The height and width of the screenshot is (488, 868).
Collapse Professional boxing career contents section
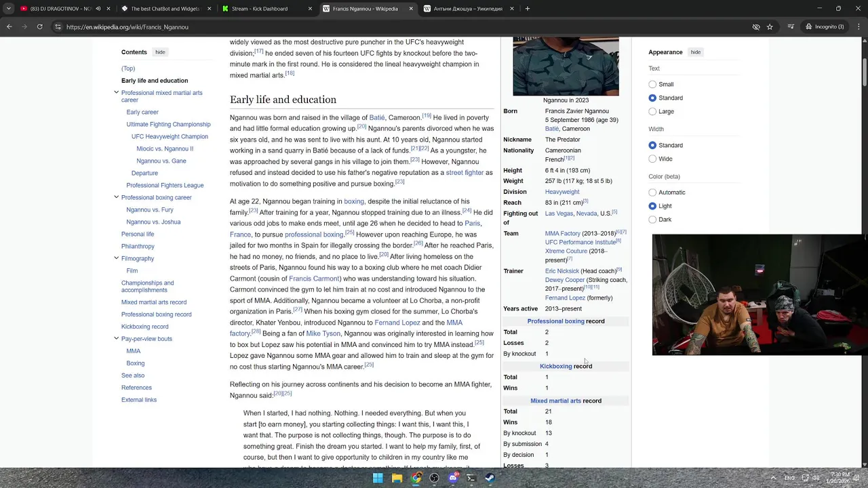pos(116,197)
